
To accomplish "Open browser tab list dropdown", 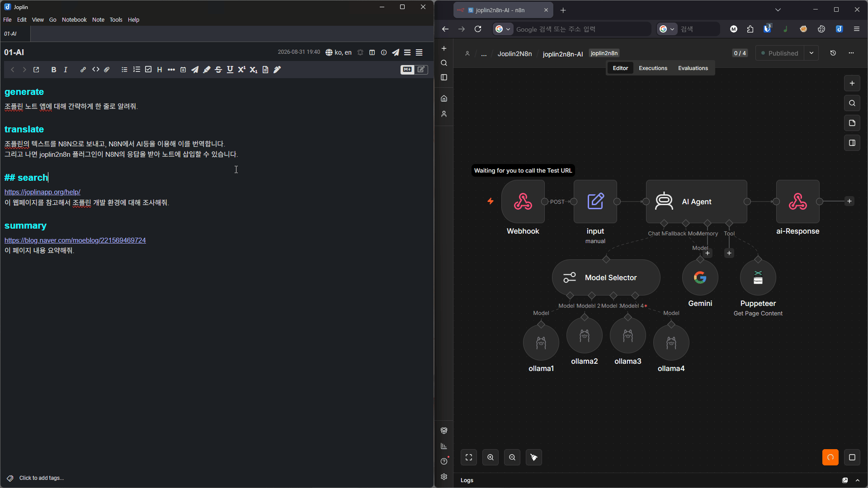I will click(778, 9).
